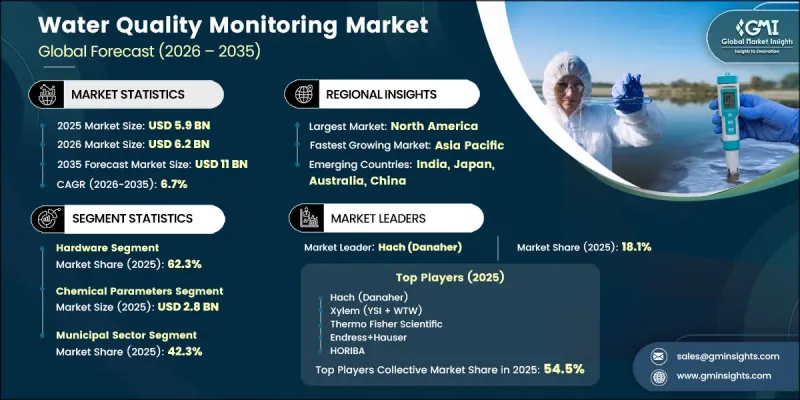800x400 pixels.
Task: Click the Regional Insights globe icon
Action: (x=302, y=94)
